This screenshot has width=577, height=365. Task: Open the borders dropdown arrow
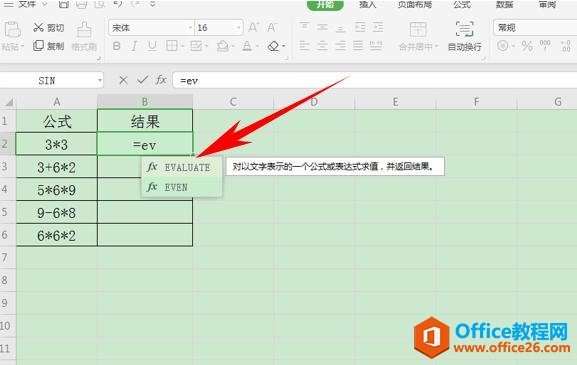pyautogui.click(x=182, y=46)
